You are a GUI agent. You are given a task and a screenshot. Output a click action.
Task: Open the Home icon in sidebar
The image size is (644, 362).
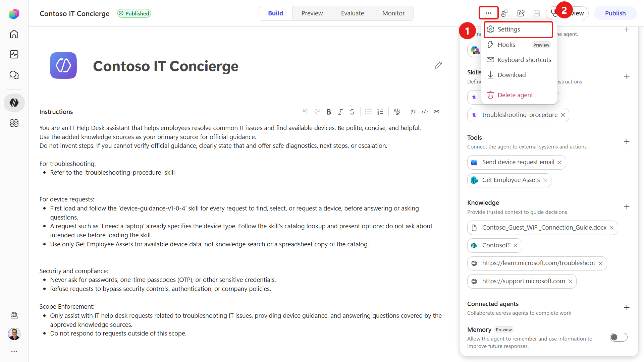click(14, 34)
